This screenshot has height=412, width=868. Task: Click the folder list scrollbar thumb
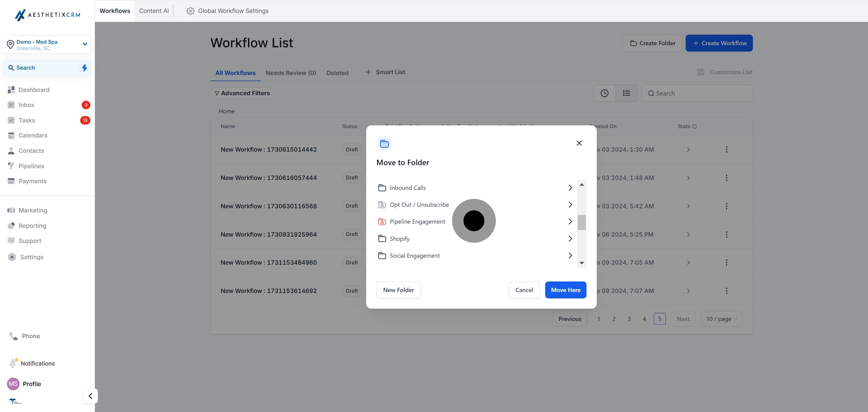click(x=582, y=222)
